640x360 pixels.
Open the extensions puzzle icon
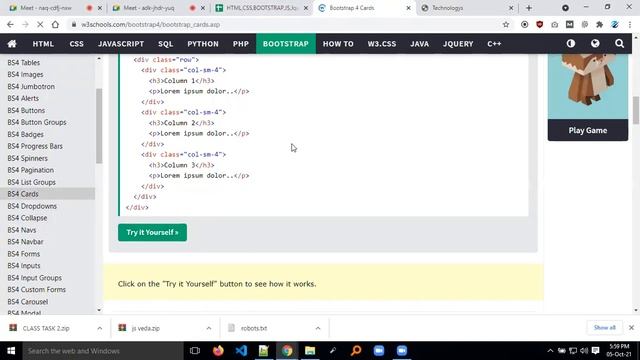(x=600, y=24)
